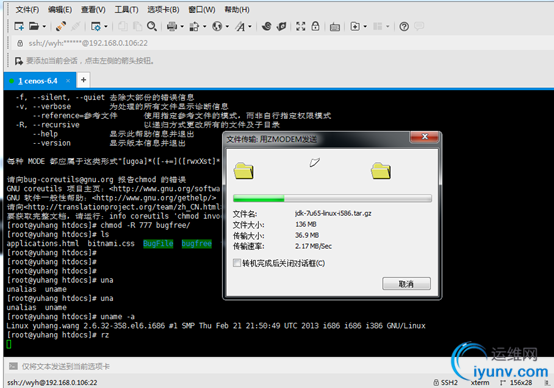The width and height of the screenshot is (554, 388).
Task: Open the 文件(F) menu
Action: (x=27, y=10)
